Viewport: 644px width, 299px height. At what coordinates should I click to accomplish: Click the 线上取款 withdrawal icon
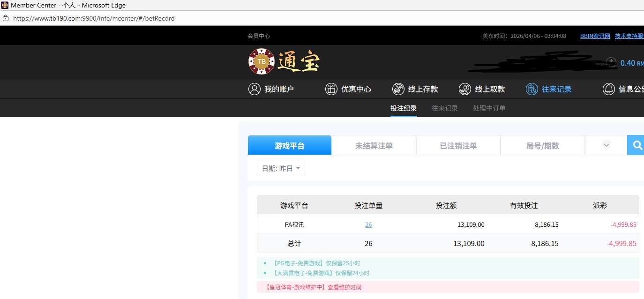point(464,89)
